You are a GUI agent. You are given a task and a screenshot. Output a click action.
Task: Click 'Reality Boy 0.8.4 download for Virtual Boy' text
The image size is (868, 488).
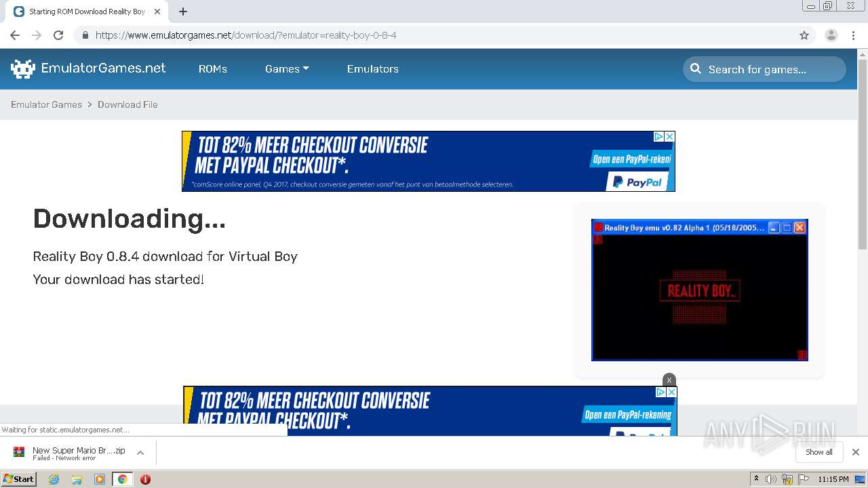(165, 256)
